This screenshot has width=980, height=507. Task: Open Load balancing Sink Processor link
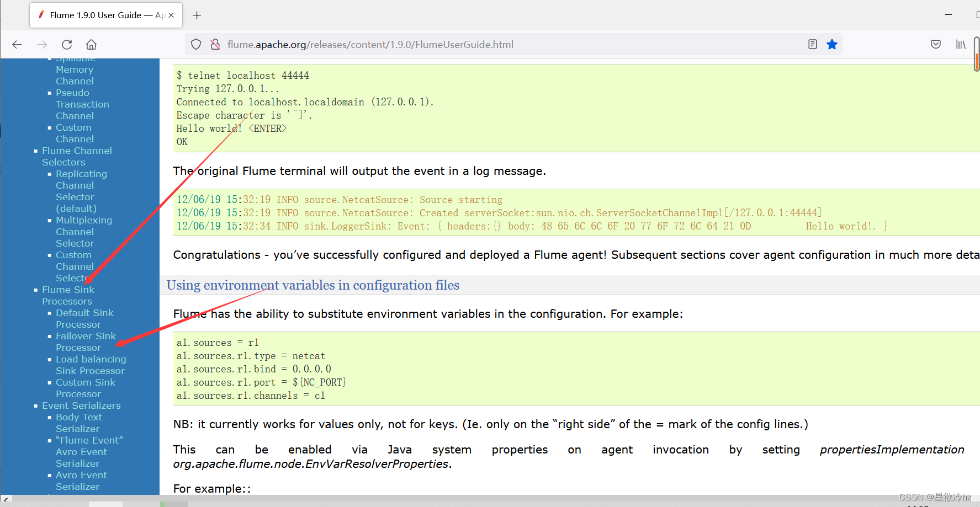coord(91,365)
